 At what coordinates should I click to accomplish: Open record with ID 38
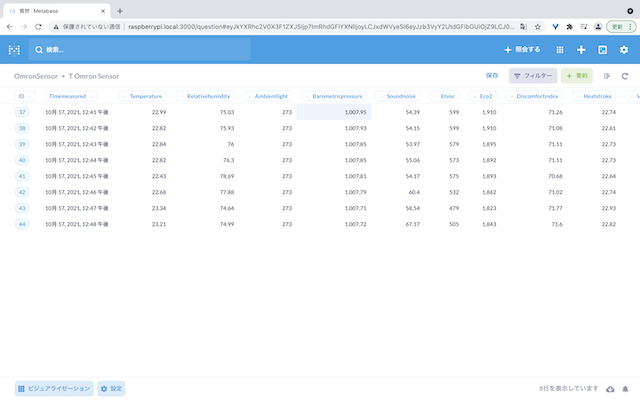point(22,128)
